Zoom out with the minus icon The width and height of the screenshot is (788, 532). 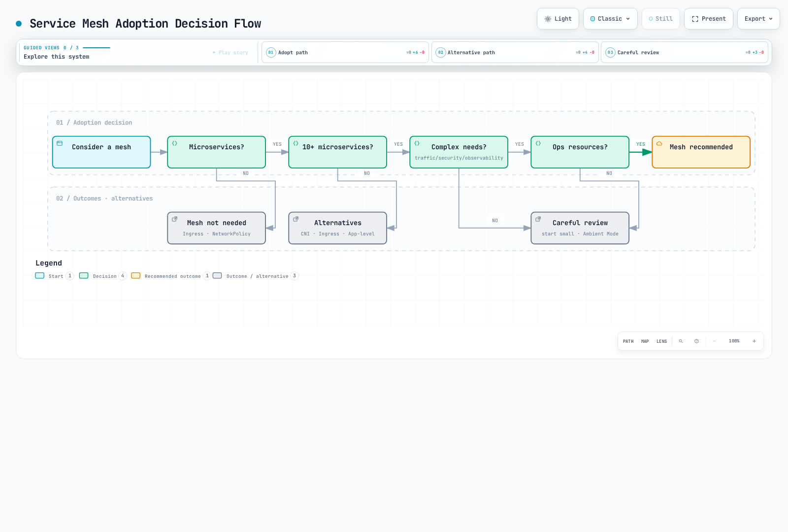714,341
